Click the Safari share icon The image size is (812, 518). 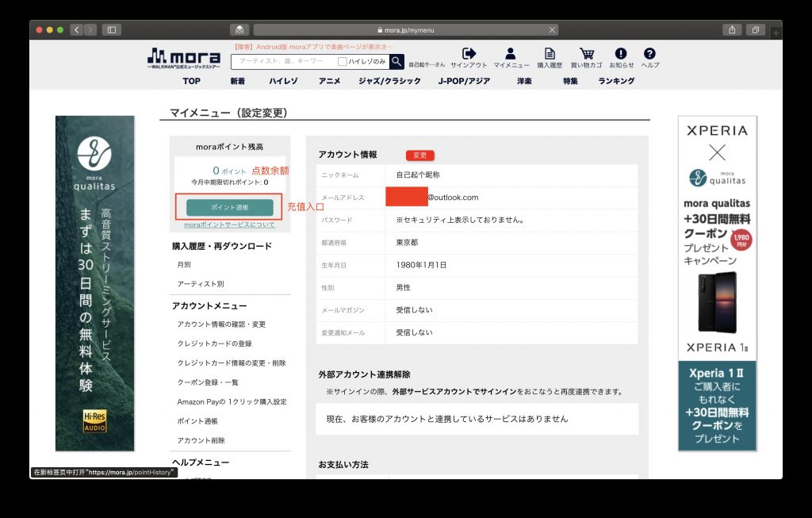(x=732, y=30)
